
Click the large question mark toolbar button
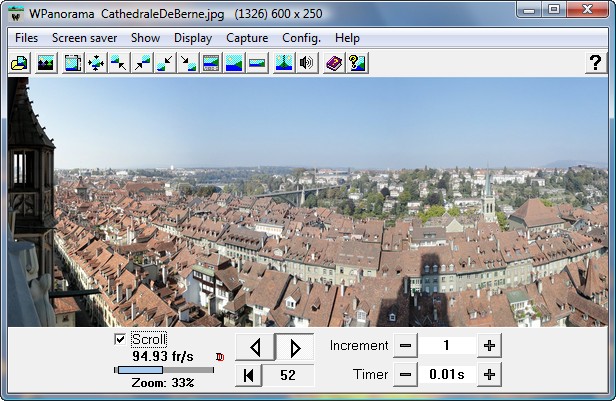(595, 63)
